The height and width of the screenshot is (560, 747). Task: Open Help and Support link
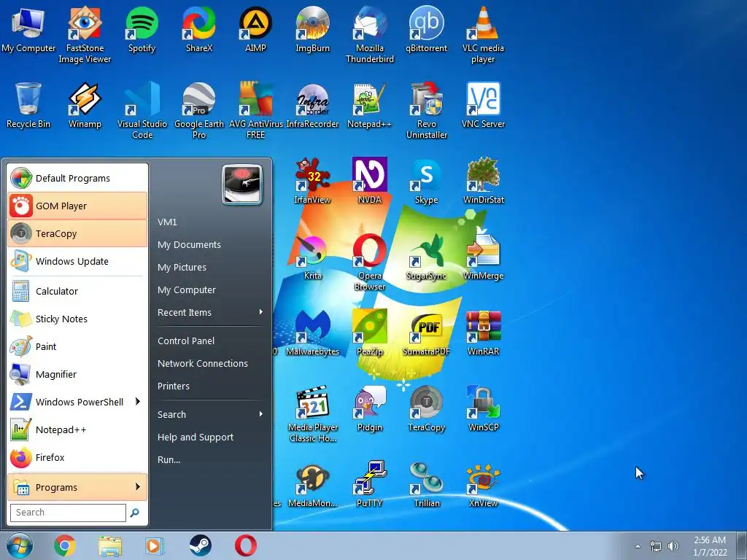coord(210,437)
